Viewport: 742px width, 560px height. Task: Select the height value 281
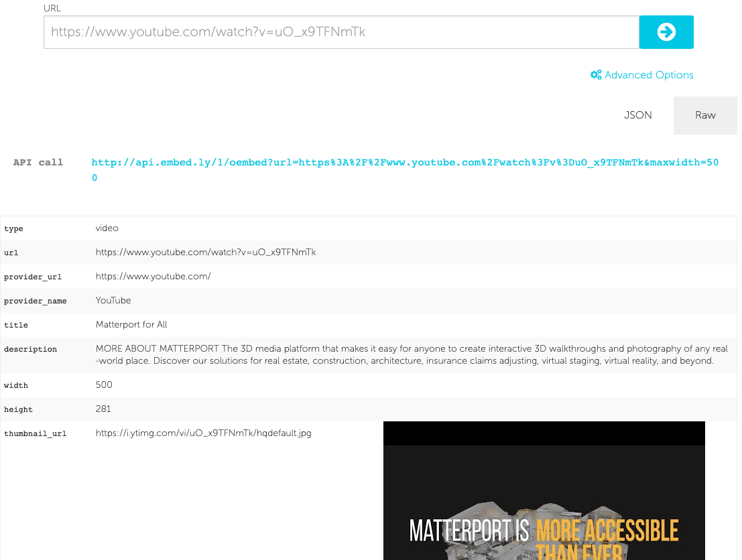click(103, 409)
